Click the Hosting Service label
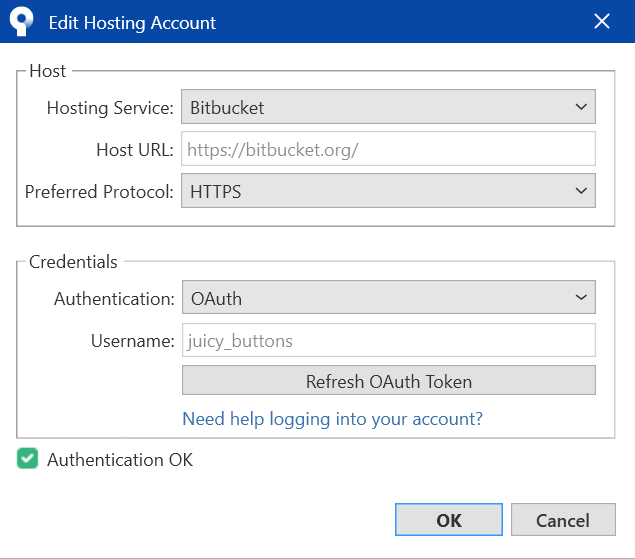The width and height of the screenshot is (635, 559). pyautogui.click(x=110, y=108)
